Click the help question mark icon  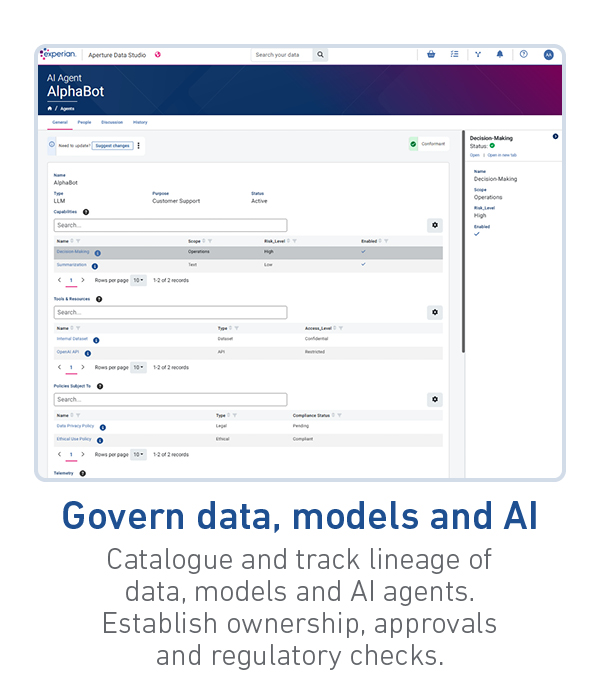tap(523, 55)
